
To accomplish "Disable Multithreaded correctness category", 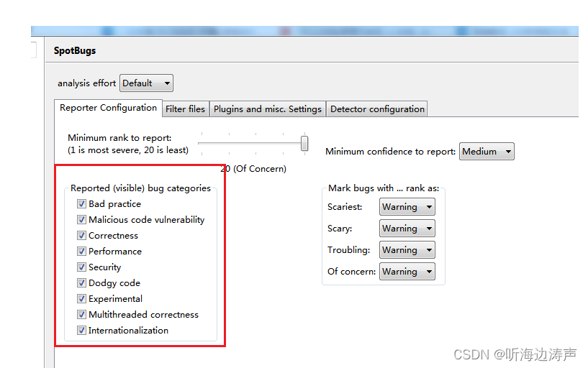I will tap(81, 315).
